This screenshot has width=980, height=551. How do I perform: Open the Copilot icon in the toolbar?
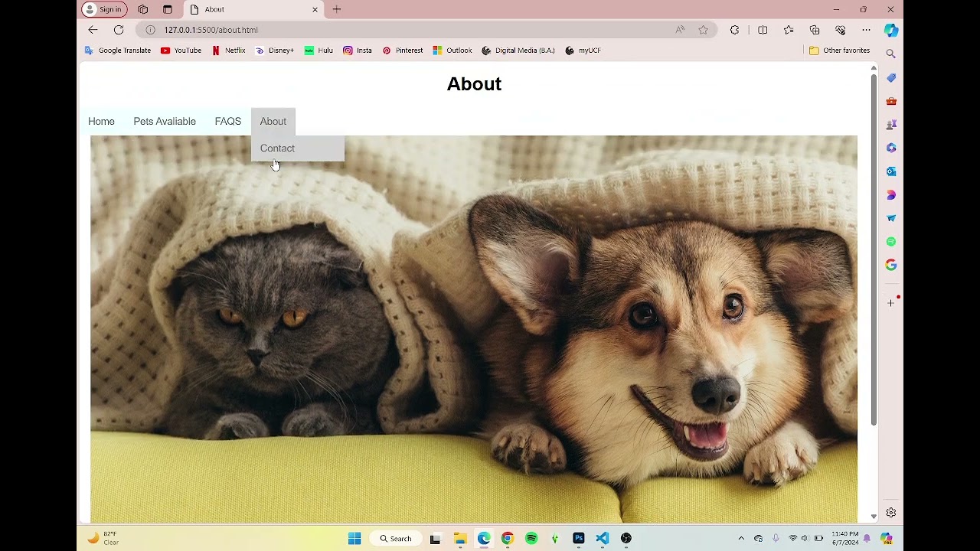pyautogui.click(x=891, y=30)
